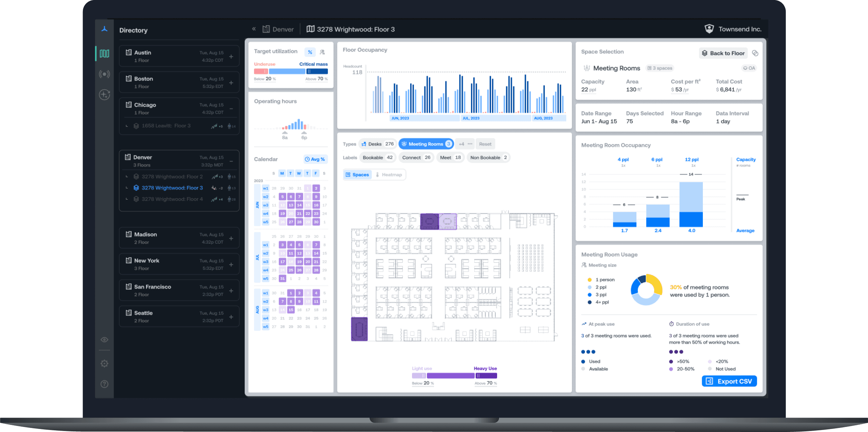Click the Townsend Inc. shield logo
This screenshot has height=432, width=868.
click(710, 29)
